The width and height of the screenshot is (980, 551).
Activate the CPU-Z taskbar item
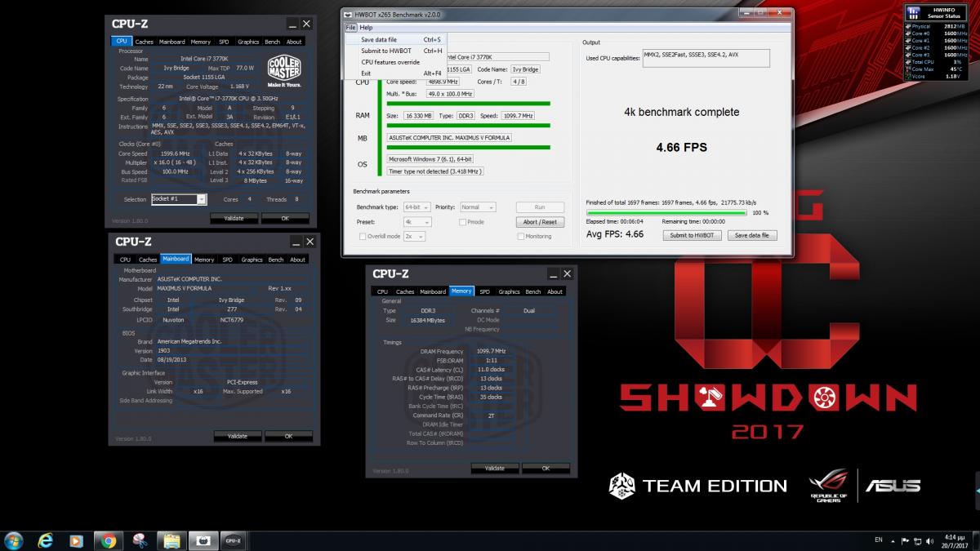click(233, 540)
